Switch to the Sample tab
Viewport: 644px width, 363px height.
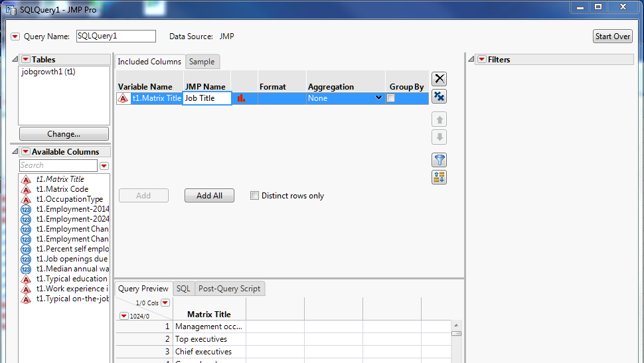pyautogui.click(x=202, y=62)
